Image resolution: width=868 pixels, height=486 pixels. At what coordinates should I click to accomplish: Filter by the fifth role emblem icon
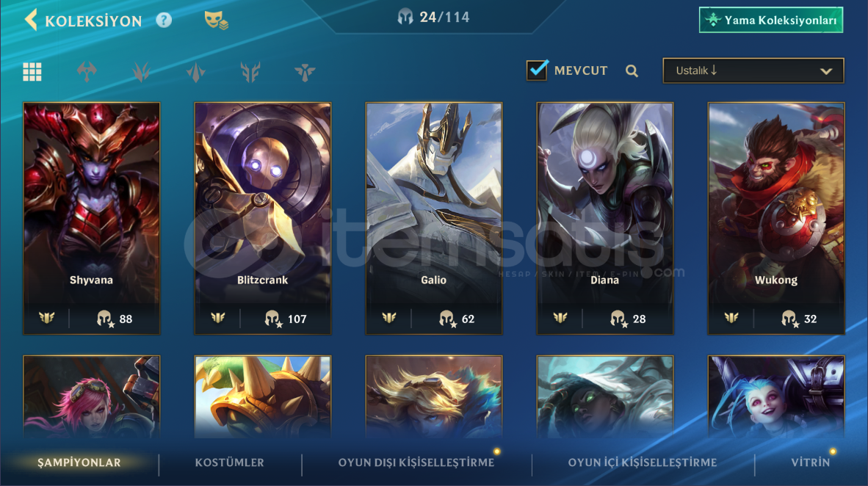pos(305,71)
